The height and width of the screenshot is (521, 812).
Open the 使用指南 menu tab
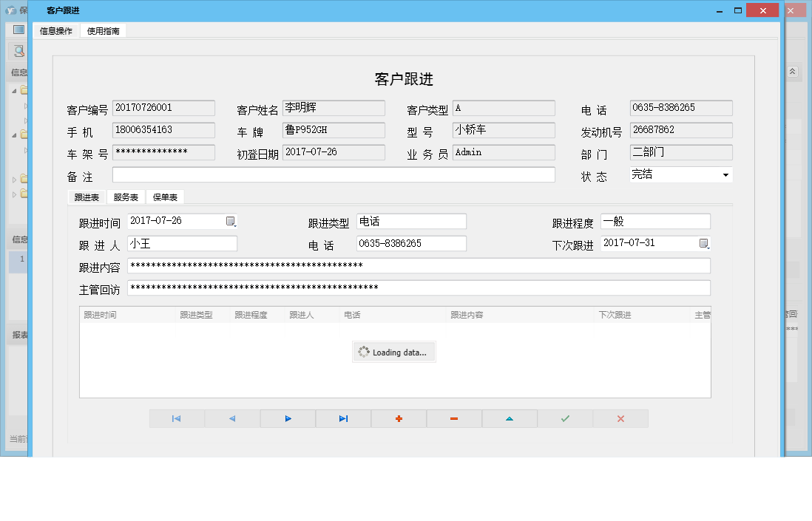point(102,31)
